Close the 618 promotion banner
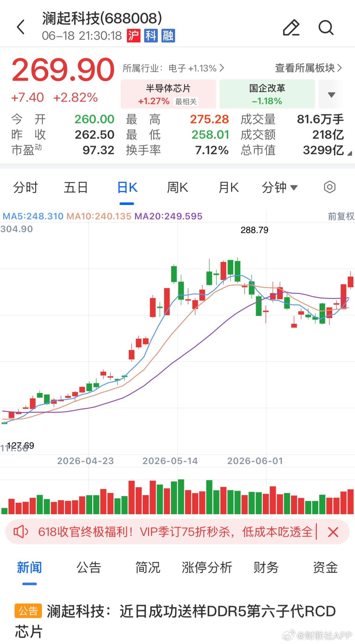The image size is (355, 644). (333, 532)
